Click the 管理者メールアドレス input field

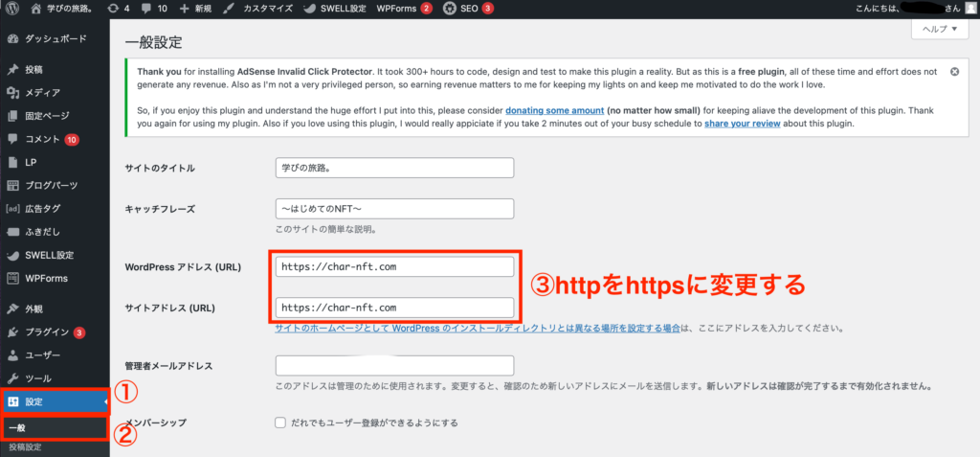(394, 366)
